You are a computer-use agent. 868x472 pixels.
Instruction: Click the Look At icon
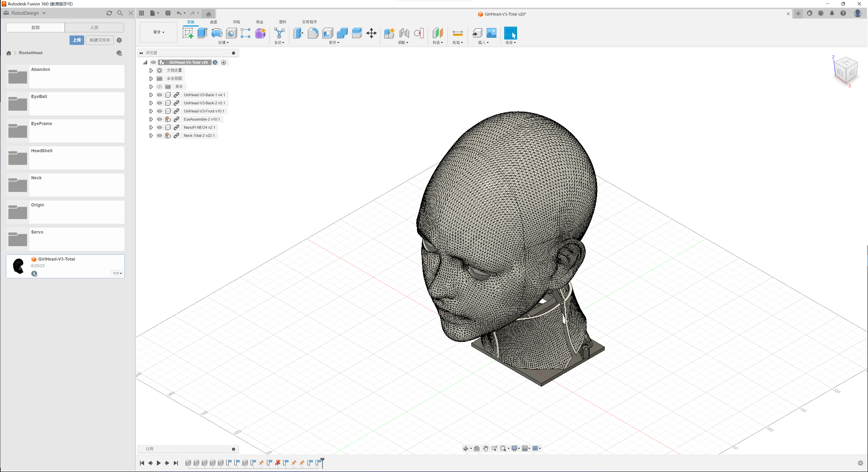tap(477, 449)
